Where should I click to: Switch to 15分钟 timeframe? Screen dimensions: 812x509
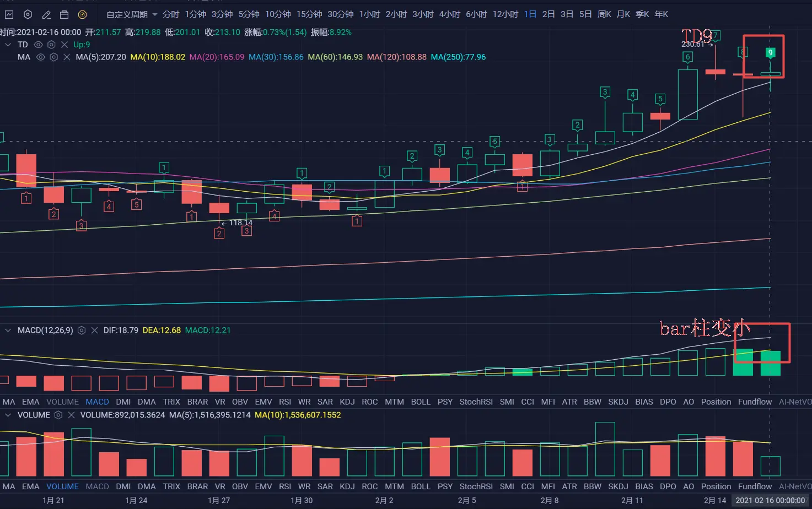[x=309, y=14]
